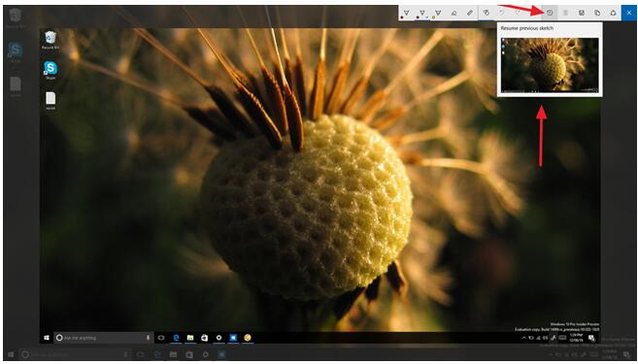Click the Store icon in sketch canvas taskbar

204,338
